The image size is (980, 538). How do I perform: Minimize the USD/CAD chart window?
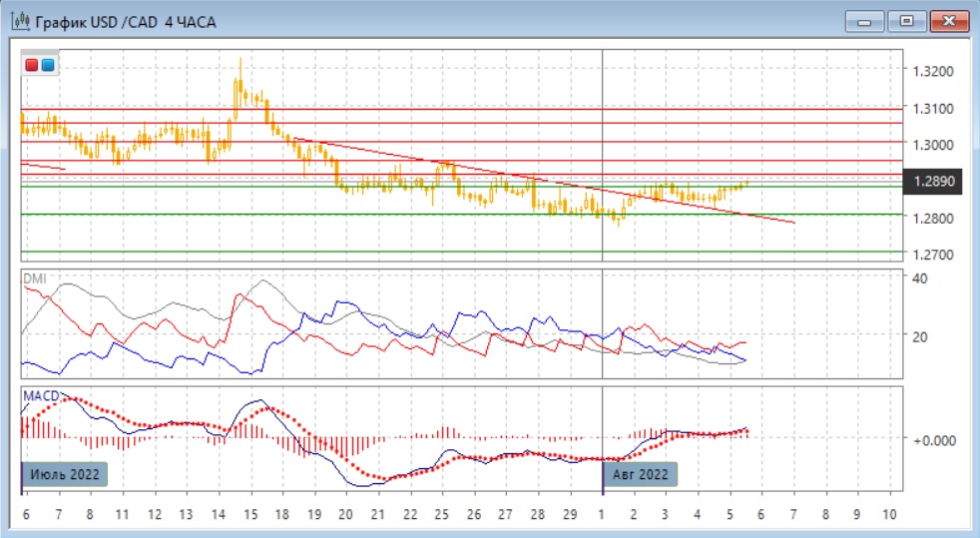click(x=865, y=21)
